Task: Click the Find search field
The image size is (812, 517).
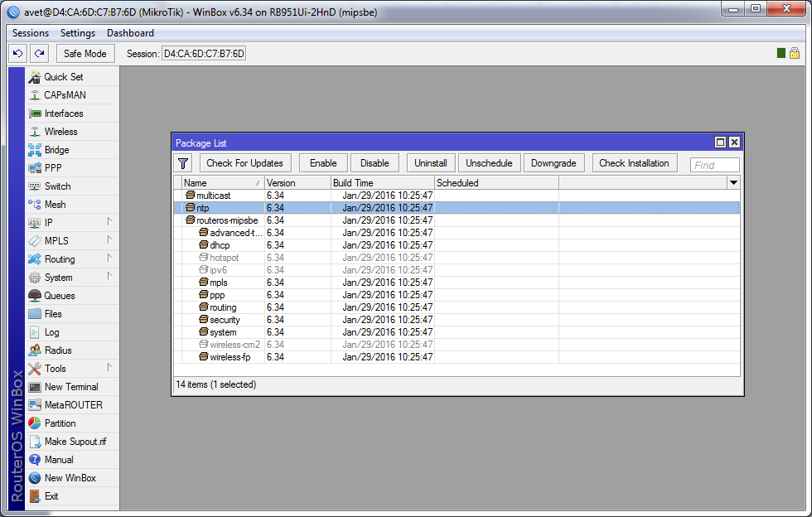Action: [x=714, y=165]
